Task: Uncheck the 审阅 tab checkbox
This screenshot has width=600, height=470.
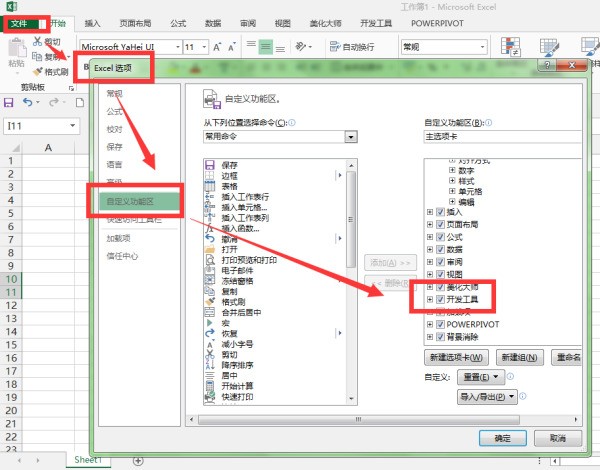Action: point(440,262)
